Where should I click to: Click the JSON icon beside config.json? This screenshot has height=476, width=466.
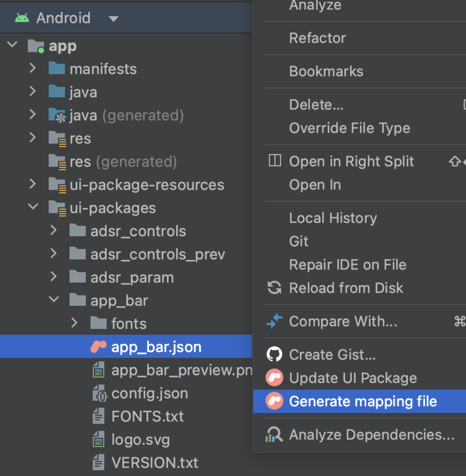pos(100,393)
